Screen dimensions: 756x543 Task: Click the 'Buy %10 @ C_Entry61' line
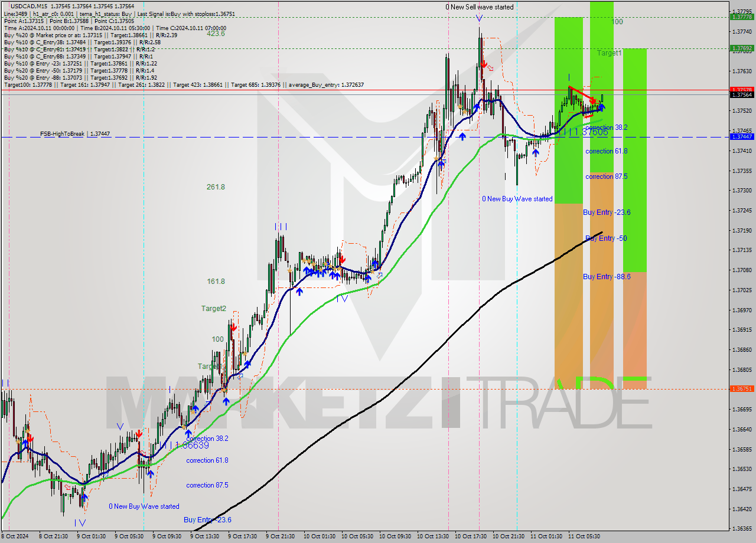(79, 49)
